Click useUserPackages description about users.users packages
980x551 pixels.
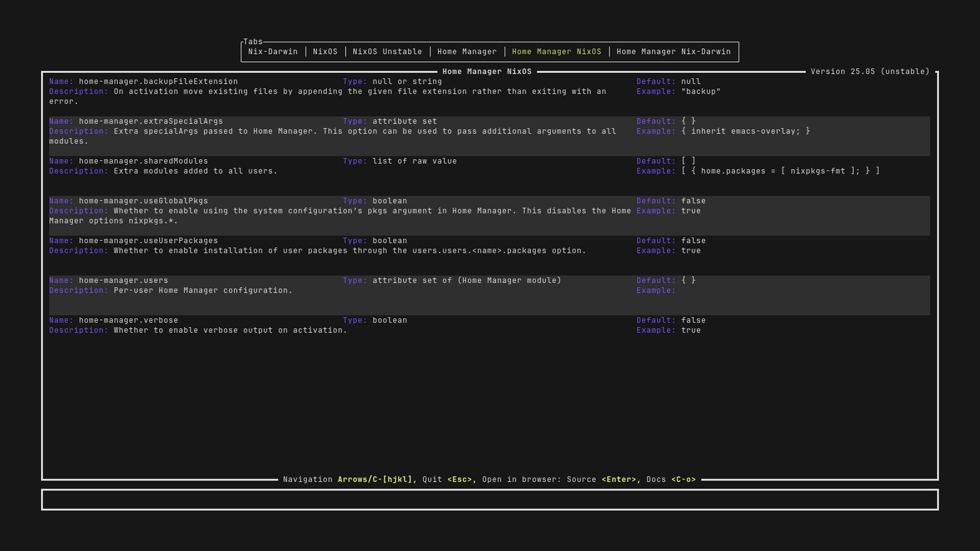pyautogui.click(x=350, y=250)
